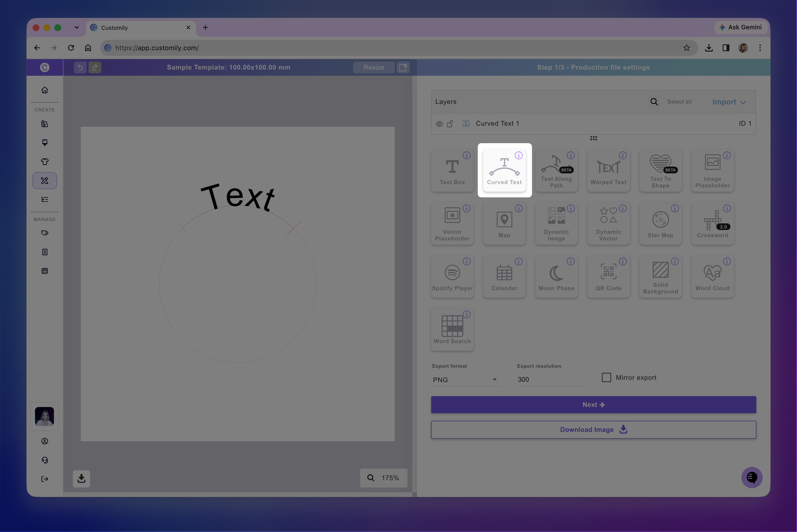Image resolution: width=797 pixels, height=532 pixels.
Task: Click the curved Text on the canvas
Action: [x=238, y=197]
